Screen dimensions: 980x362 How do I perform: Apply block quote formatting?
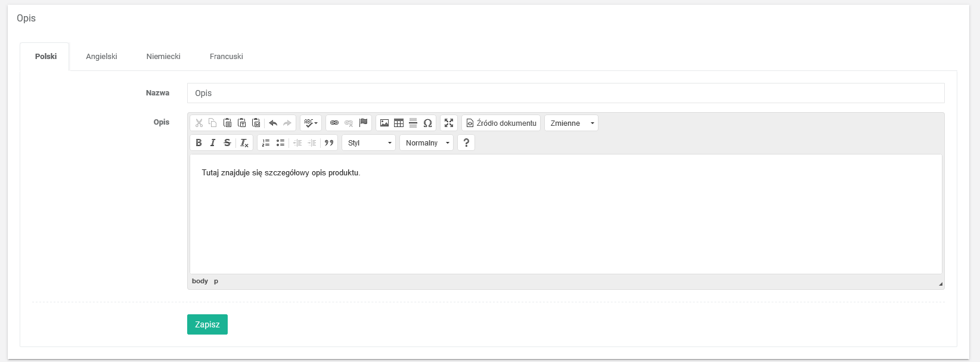pos(328,143)
